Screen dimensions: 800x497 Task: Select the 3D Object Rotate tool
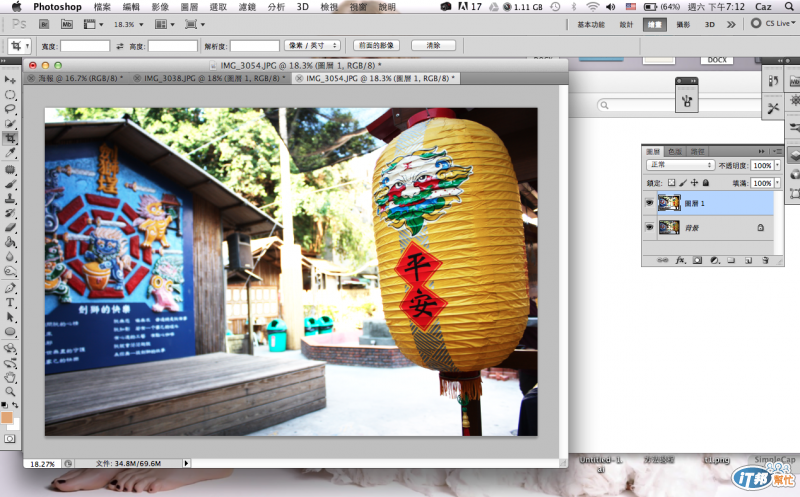click(x=10, y=349)
